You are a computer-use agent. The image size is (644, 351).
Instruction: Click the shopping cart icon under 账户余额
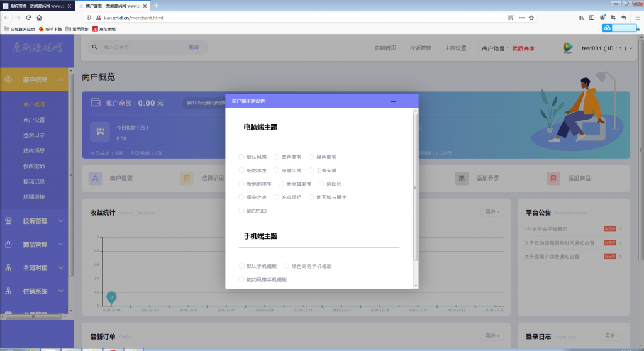[99, 131]
